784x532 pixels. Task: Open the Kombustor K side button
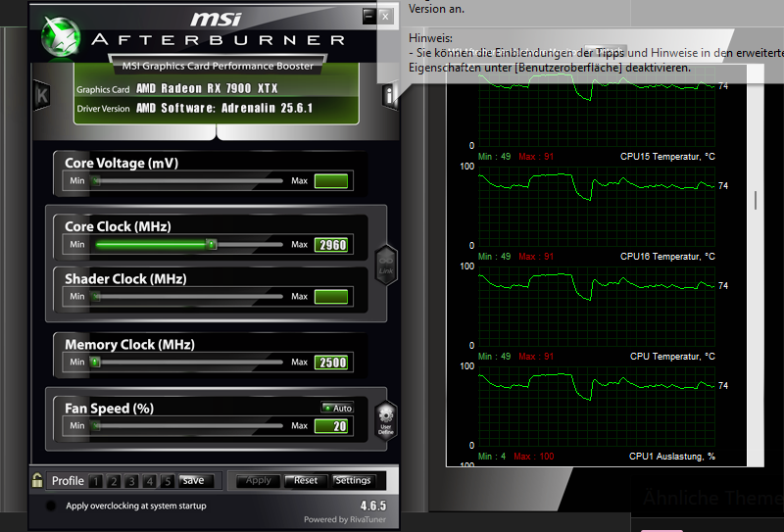tap(42, 95)
